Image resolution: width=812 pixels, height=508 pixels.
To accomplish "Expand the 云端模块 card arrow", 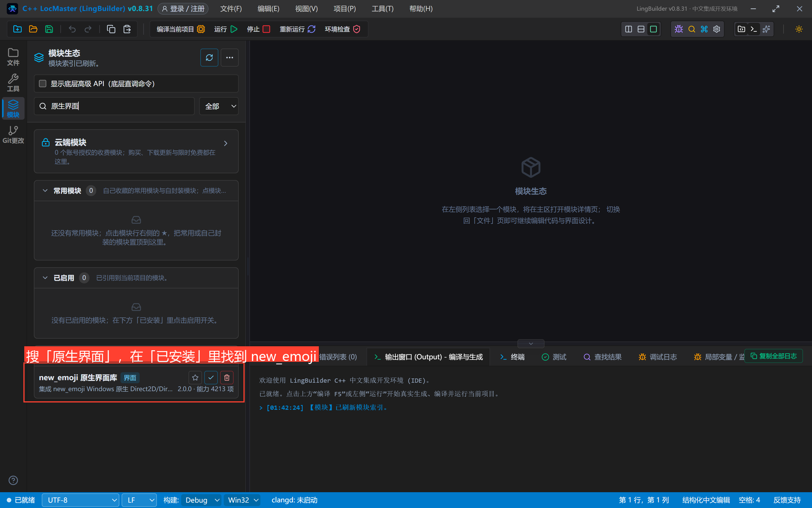I will (x=226, y=143).
